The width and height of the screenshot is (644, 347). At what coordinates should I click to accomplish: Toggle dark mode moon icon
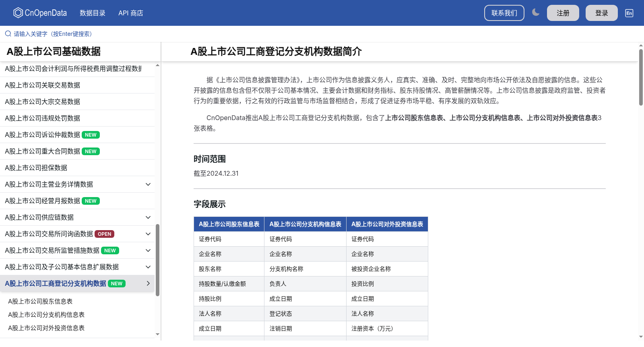tap(536, 12)
